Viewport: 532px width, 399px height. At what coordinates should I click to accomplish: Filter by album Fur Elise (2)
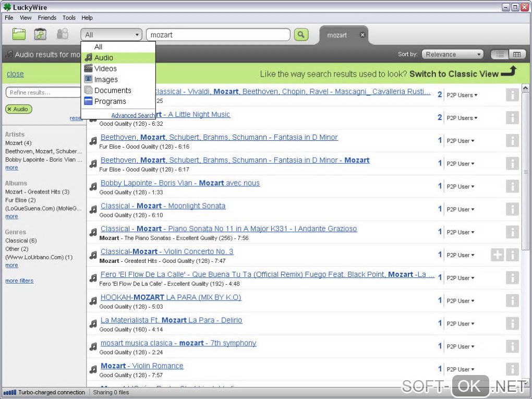pos(20,200)
